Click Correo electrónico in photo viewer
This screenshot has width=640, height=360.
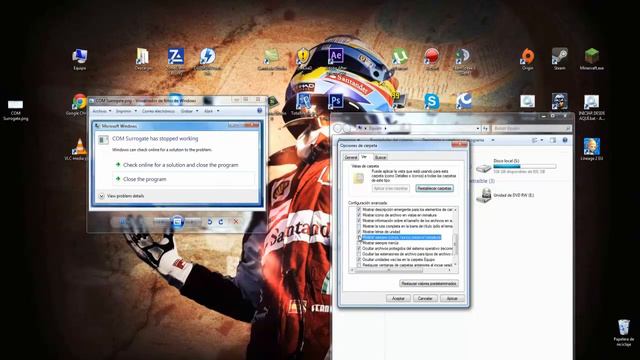[x=158, y=111]
